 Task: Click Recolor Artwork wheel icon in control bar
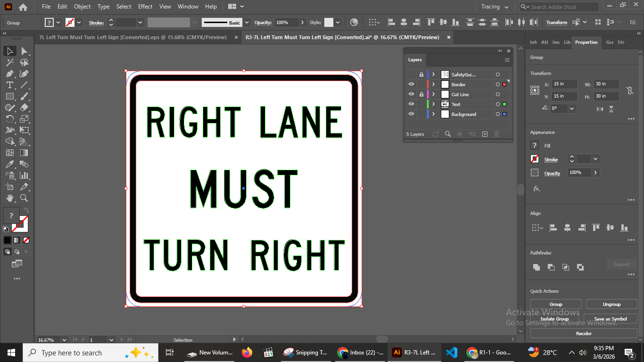354,22
